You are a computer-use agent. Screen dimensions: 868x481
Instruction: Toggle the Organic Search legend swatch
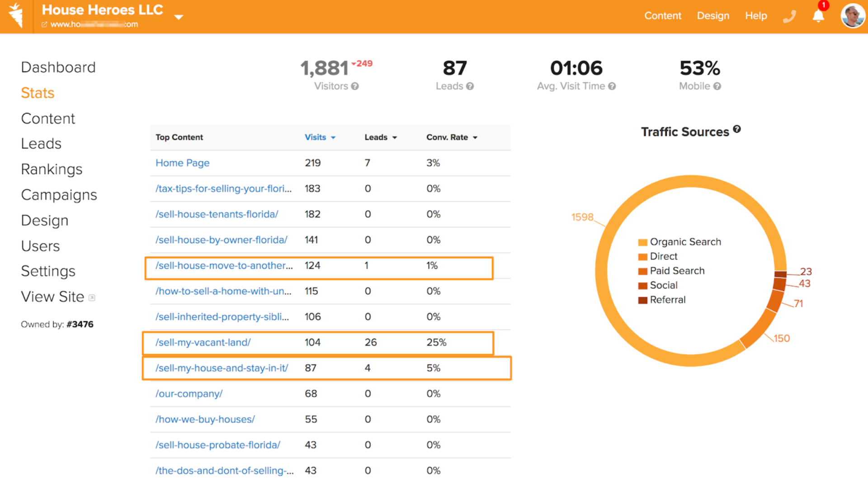pyautogui.click(x=642, y=242)
